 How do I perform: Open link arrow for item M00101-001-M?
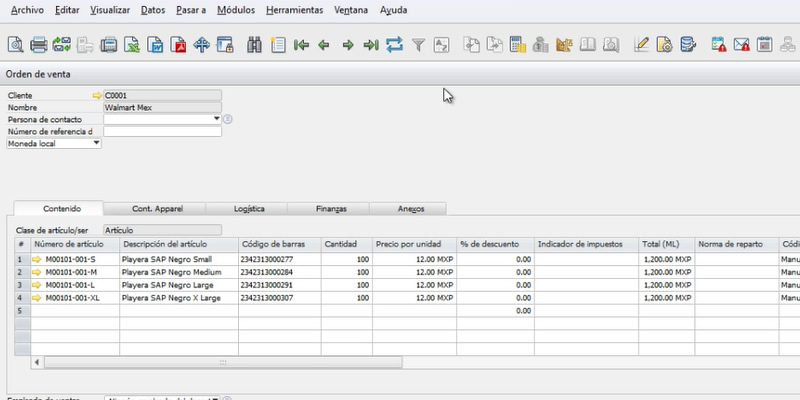point(38,272)
